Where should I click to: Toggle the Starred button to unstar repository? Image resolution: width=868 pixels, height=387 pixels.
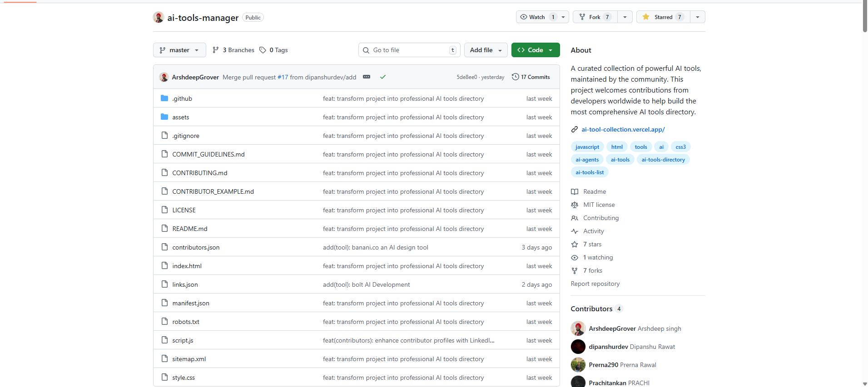663,17
